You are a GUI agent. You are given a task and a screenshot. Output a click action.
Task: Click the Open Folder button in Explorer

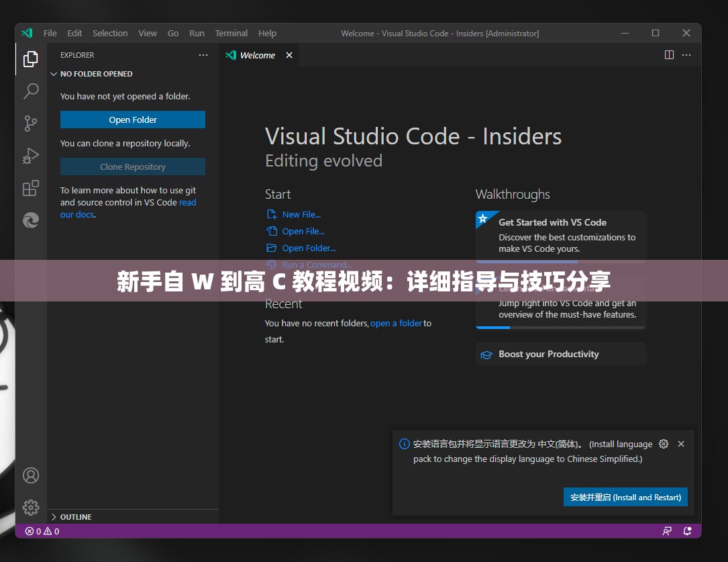[133, 120]
